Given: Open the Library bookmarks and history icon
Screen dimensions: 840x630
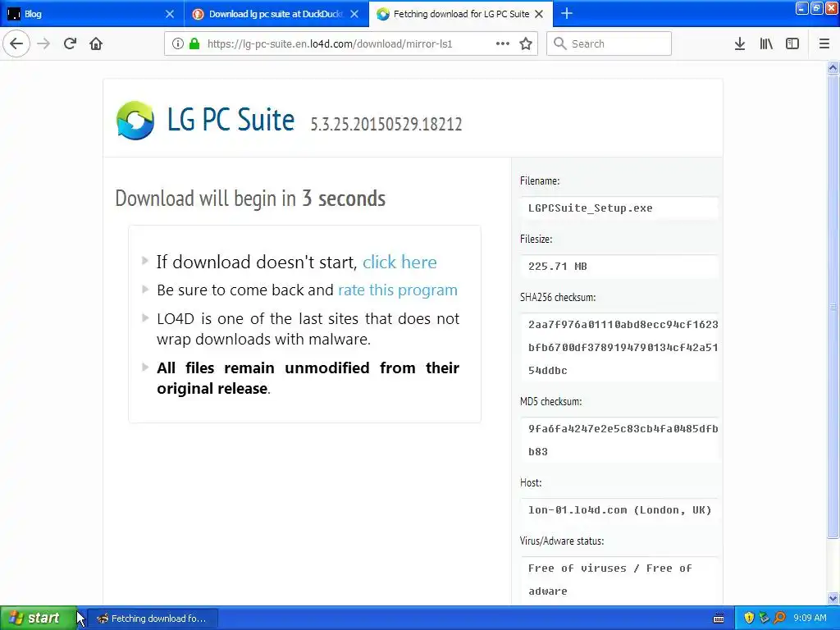Looking at the screenshot, I should [766, 43].
